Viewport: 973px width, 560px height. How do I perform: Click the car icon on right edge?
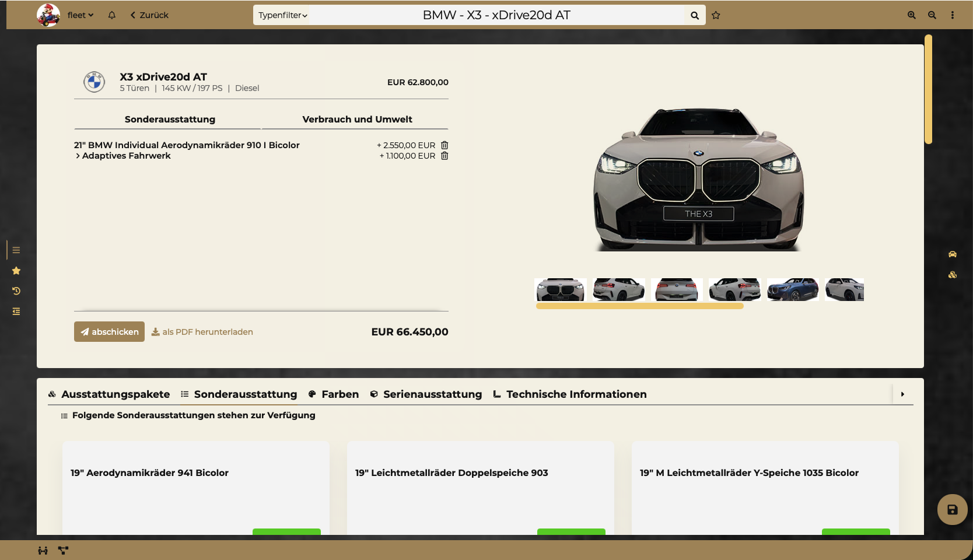point(953,254)
